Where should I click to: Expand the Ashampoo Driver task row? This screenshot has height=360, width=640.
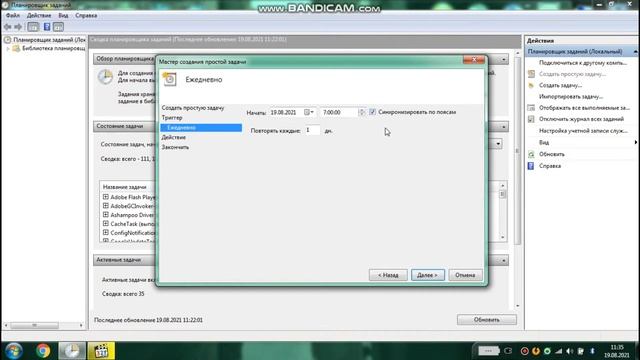(x=106, y=215)
